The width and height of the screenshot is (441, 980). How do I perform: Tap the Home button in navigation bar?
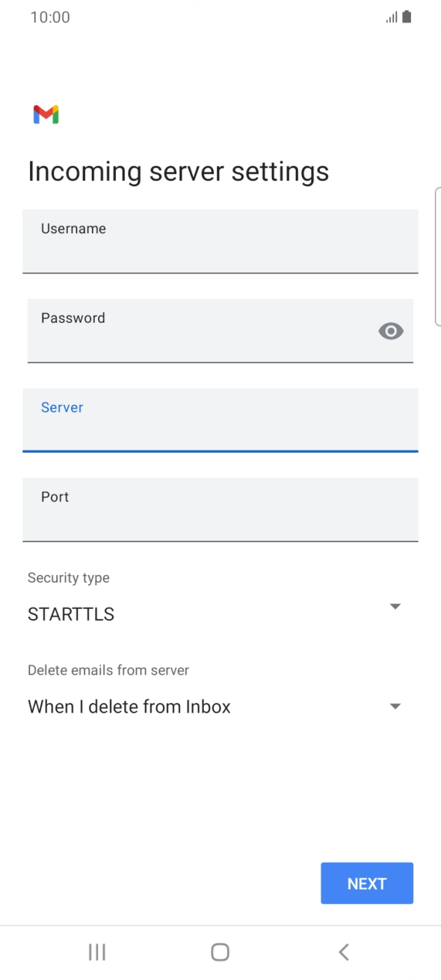(x=220, y=952)
